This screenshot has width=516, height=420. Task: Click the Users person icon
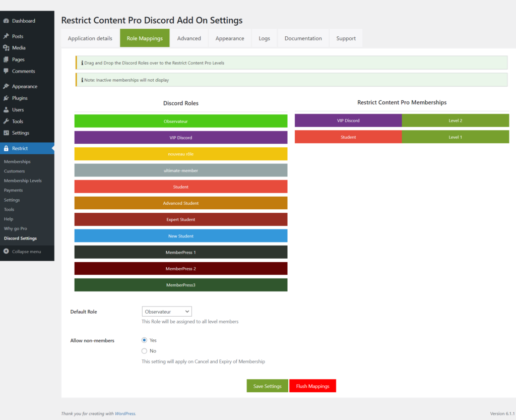(x=6, y=109)
